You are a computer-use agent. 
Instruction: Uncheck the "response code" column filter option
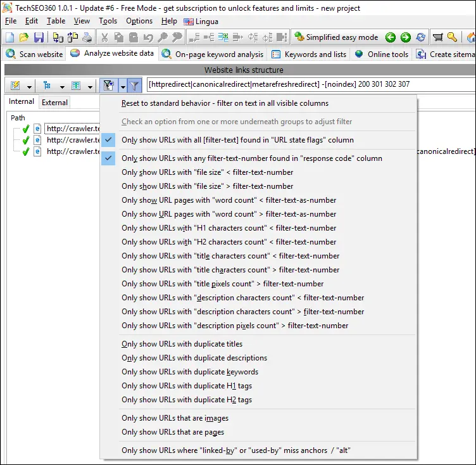pos(251,158)
